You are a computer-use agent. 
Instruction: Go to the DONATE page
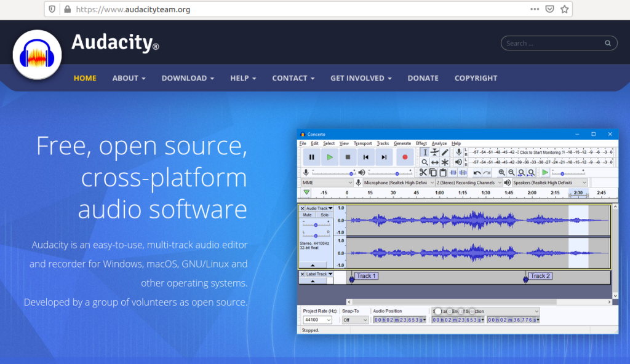coord(423,78)
